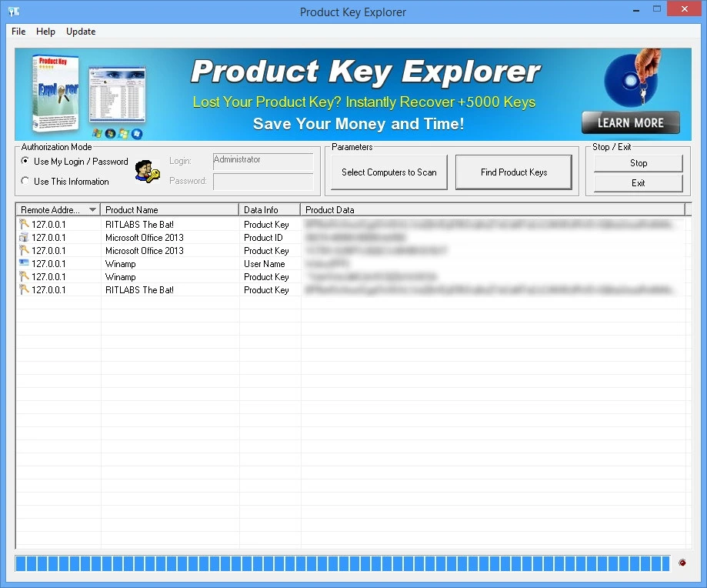Click the users with key icon

click(x=148, y=172)
